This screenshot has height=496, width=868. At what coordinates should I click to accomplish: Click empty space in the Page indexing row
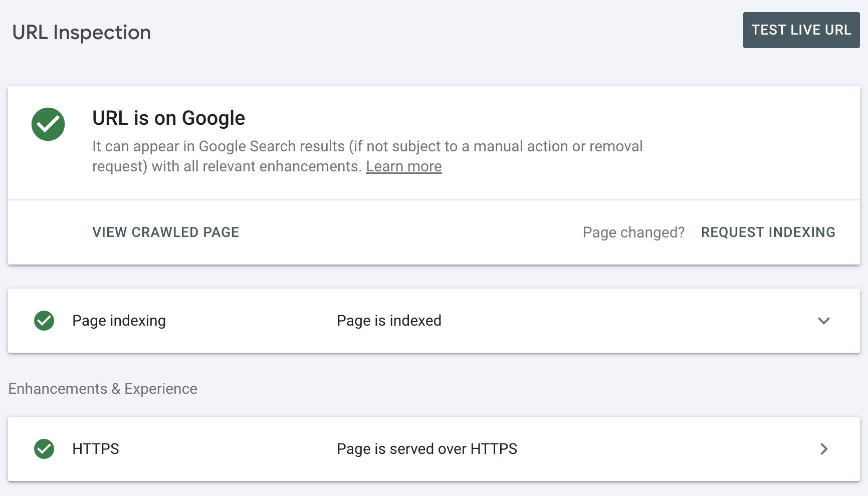pyautogui.click(x=626, y=321)
